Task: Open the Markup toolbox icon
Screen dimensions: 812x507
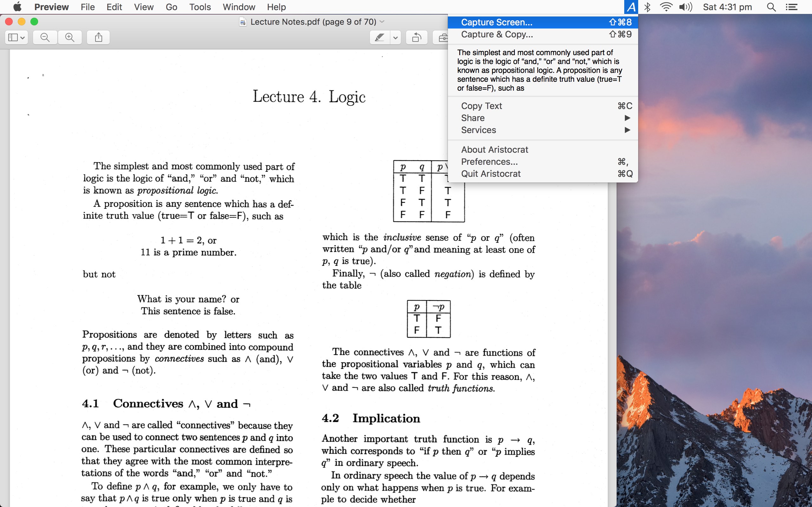Action: coord(442,37)
